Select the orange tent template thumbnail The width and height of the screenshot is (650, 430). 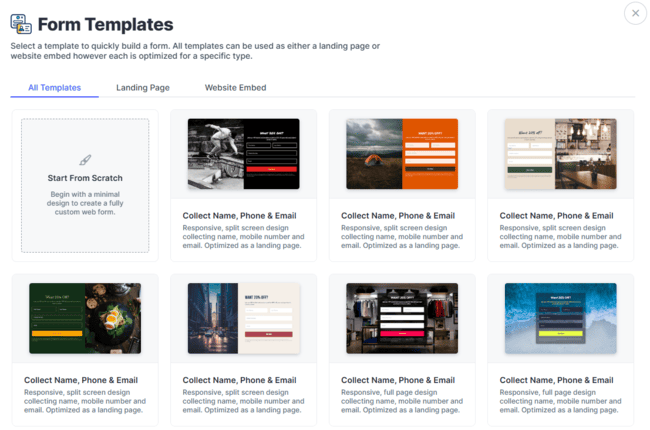pos(402,154)
